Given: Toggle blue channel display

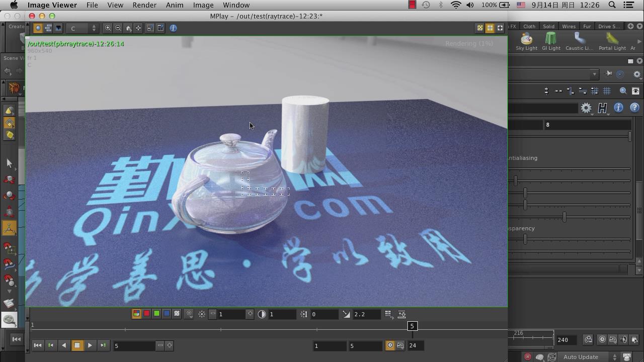Looking at the screenshot, I should tap(167, 314).
